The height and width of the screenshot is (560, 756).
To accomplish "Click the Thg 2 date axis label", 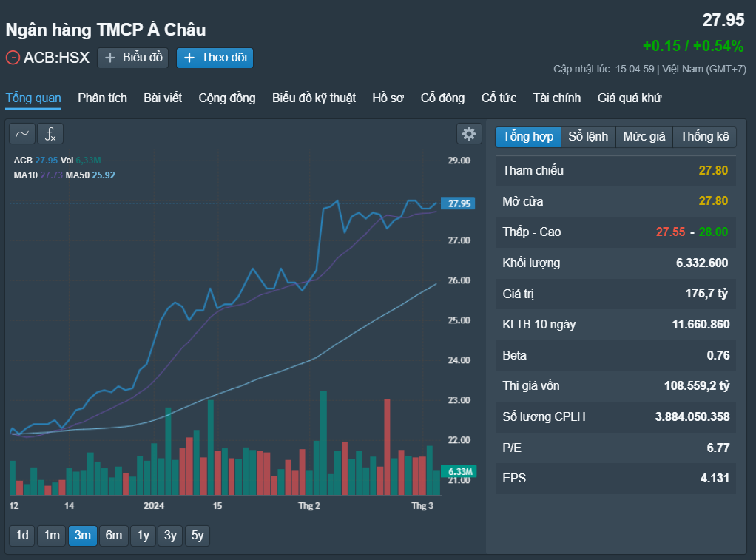I will pyautogui.click(x=309, y=506).
